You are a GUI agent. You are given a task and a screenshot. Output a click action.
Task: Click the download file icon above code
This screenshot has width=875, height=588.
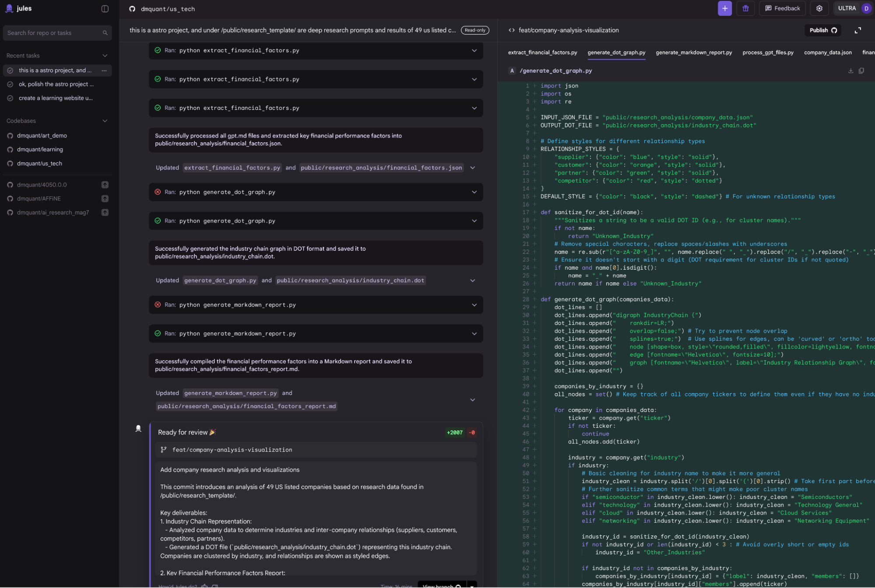pos(850,70)
